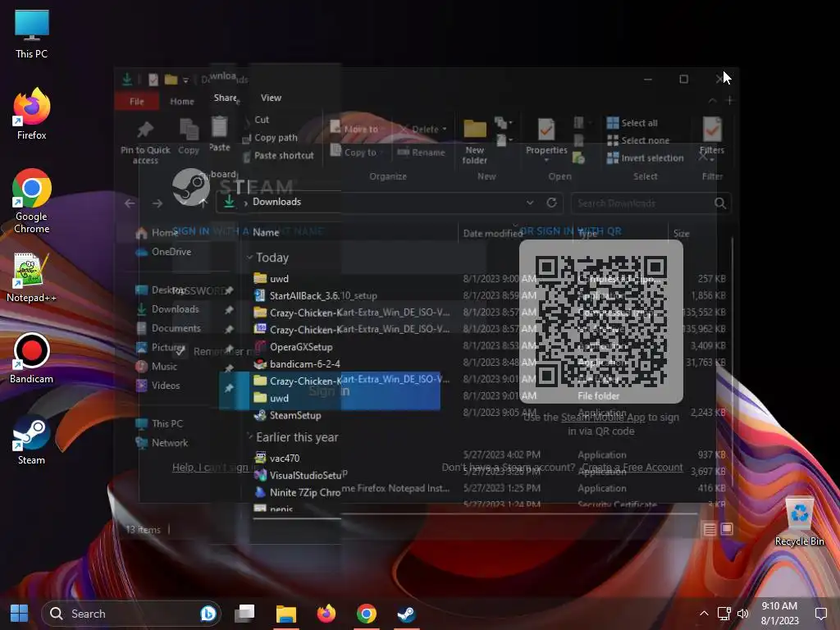The width and height of the screenshot is (840, 630).
Task: Click Select all in the ribbon
Action: [632, 123]
